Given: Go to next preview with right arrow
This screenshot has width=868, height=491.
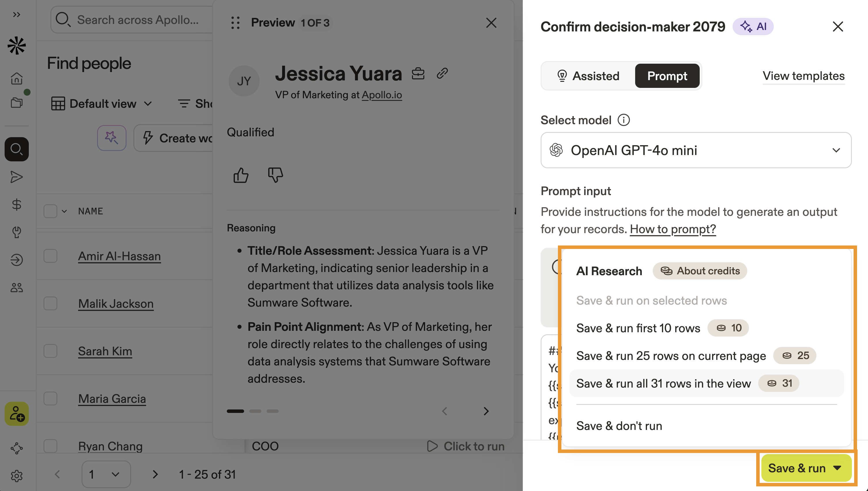Looking at the screenshot, I should 486,411.
